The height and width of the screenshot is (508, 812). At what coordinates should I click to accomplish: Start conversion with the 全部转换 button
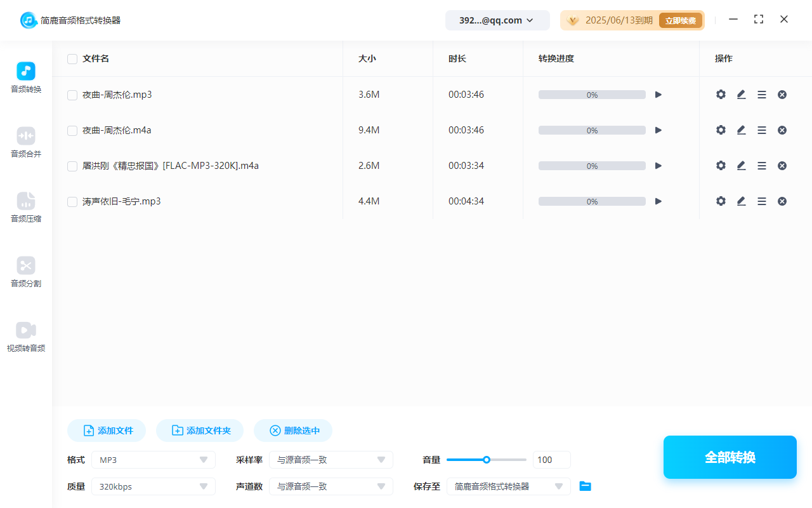point(730,457)
